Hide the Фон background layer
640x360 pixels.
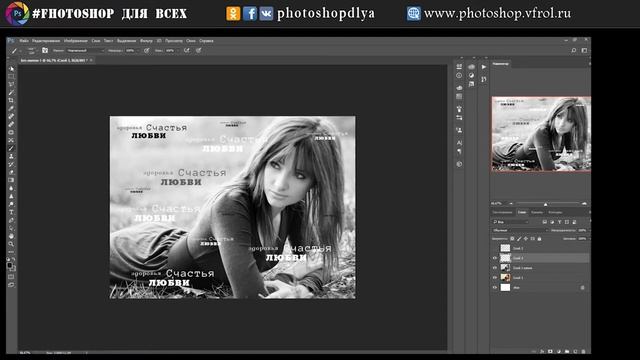495,287
